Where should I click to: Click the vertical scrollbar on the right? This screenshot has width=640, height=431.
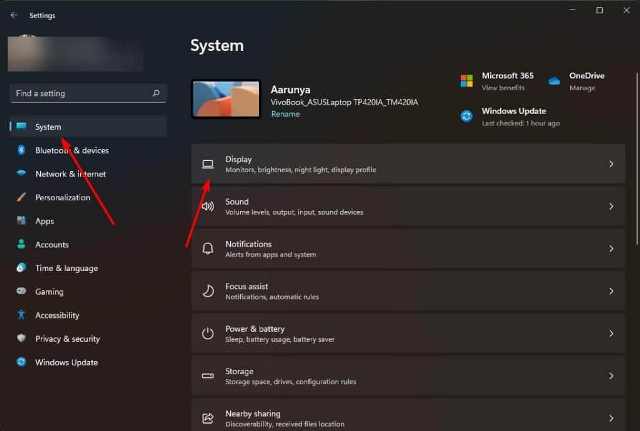637,159
